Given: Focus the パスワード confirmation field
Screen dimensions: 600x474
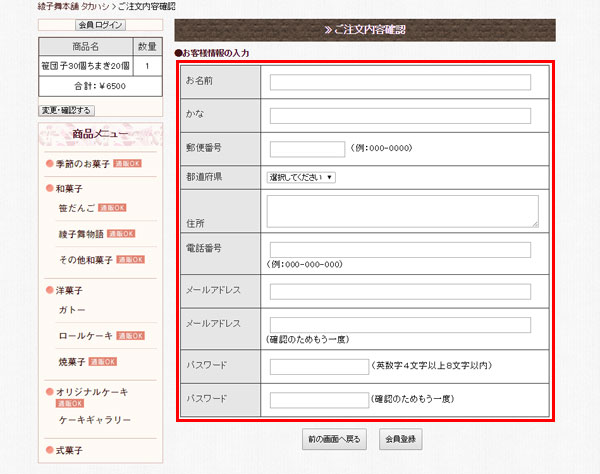Looking at the screenshot, I should (319, 400).
